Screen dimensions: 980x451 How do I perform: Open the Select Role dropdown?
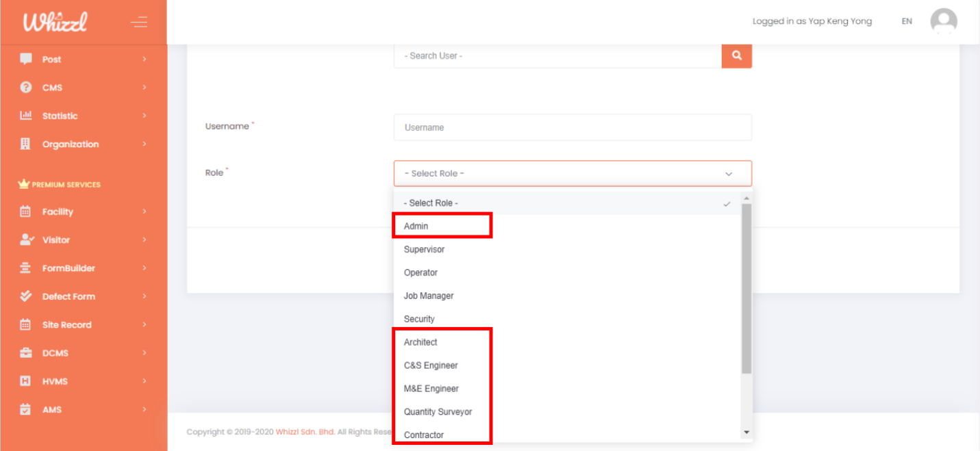572,174
